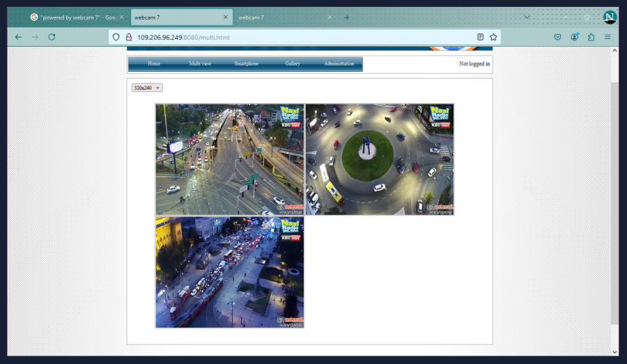Click the browser back arrow
Viewport: 627px width, 364px height.
[18, 37]
